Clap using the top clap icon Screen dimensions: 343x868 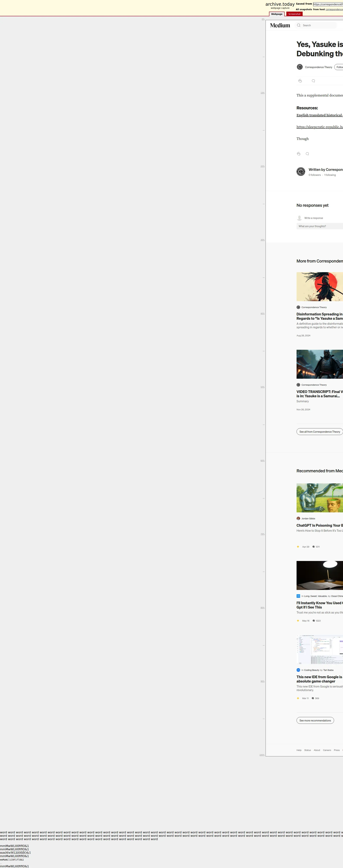[x=300, y=81]
